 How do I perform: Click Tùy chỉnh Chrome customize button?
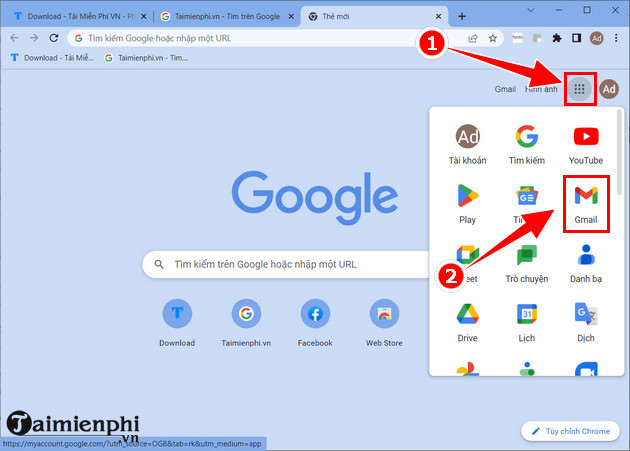point(571,431)
